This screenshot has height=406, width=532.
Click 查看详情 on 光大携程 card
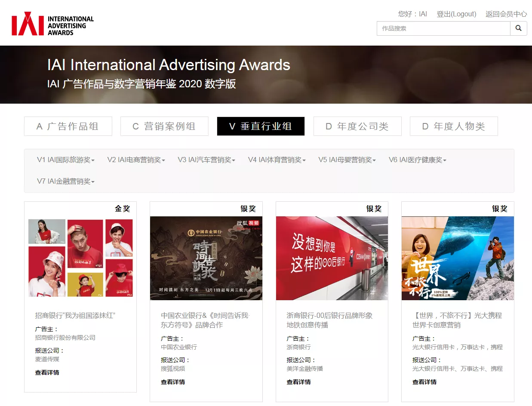pyautogui.click(x=424, y=382)
